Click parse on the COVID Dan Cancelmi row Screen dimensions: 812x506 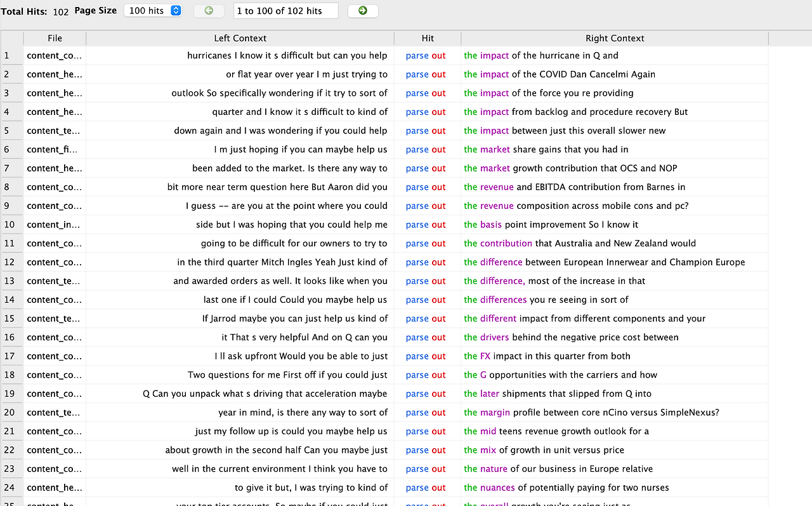417,74
